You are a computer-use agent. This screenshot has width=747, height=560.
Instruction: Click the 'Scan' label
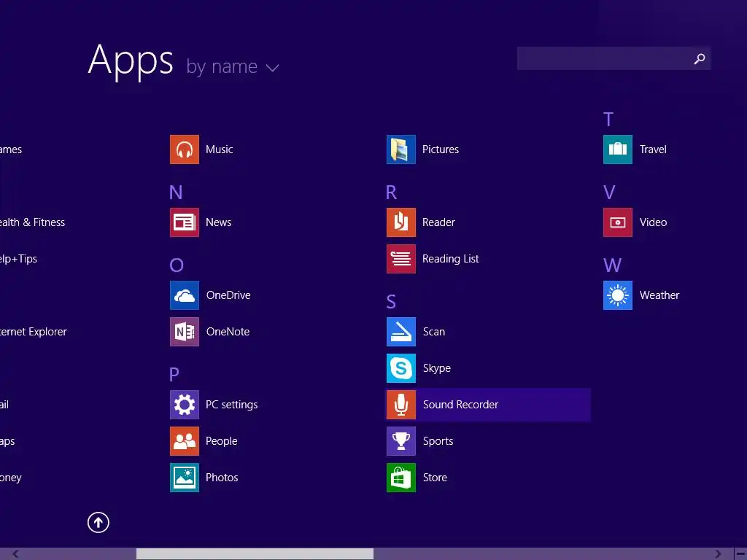(434, 332)
